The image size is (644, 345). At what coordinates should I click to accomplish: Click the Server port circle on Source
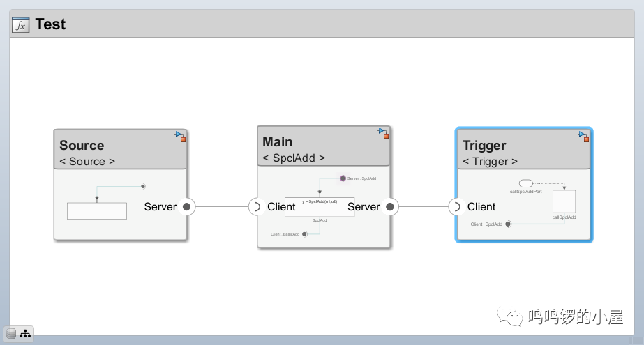click(186, 207)
